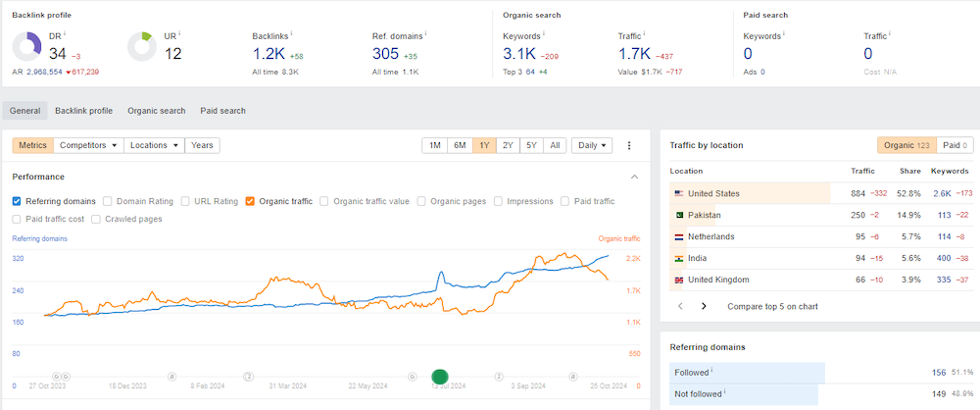
Task: Enable the Domain Rating checkbox
Action: [x=108, y=201]
